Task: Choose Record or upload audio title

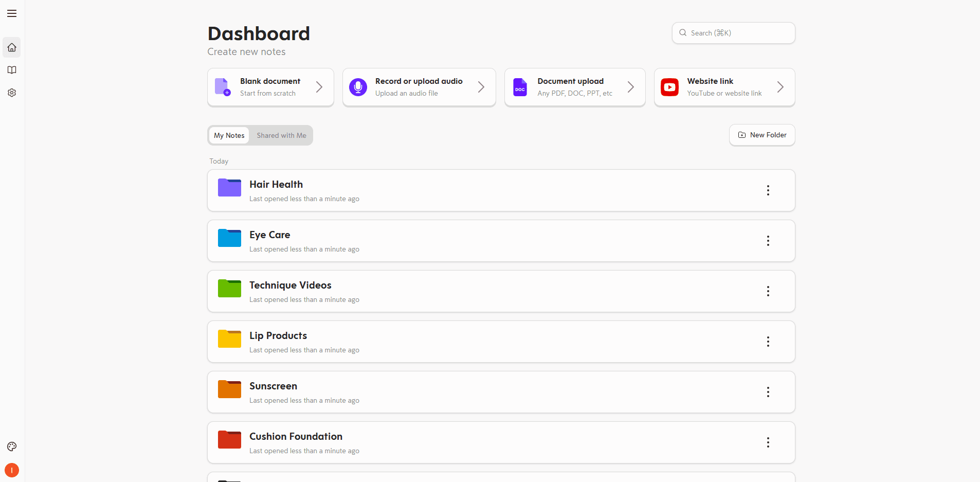Action: [419, 81]
